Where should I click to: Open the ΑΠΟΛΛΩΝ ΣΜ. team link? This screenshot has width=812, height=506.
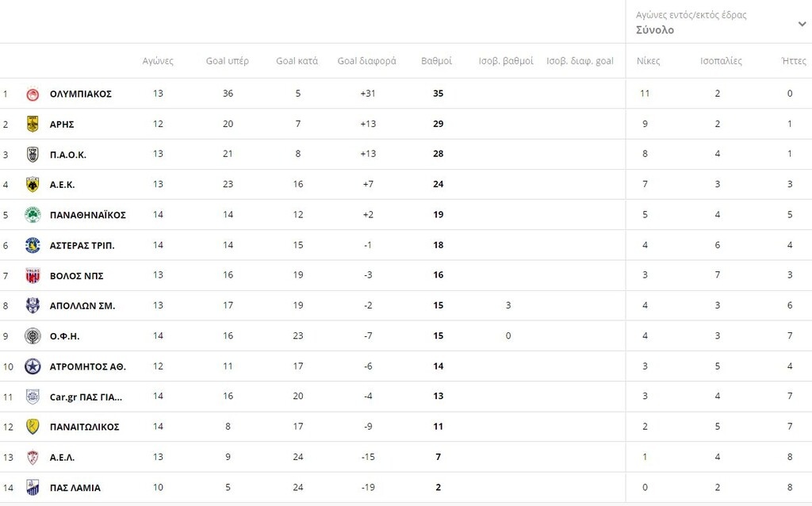[x=82, y=306]
